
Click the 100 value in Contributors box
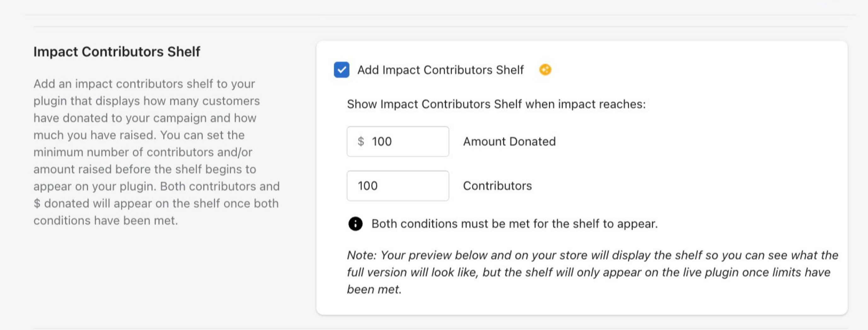click(367, 186)
